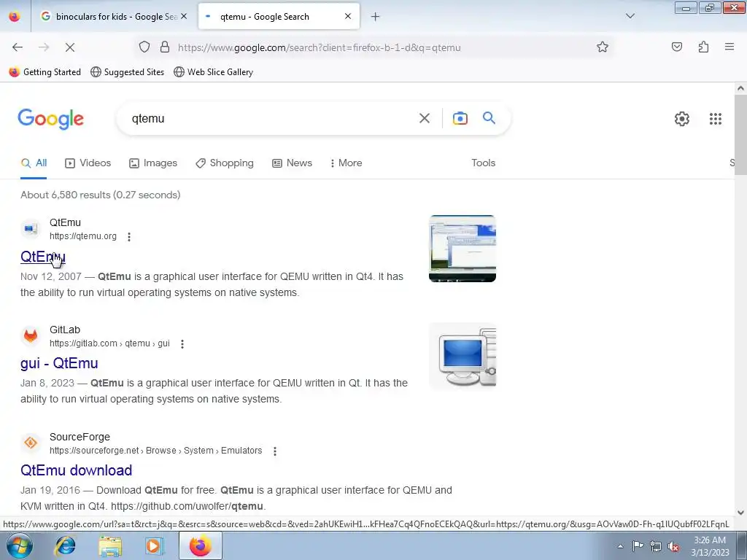The width and height of the screenshot is (747, 560).
Task: Open the QtEmu qtemu.org result link
Action: (x=43, y=257)
